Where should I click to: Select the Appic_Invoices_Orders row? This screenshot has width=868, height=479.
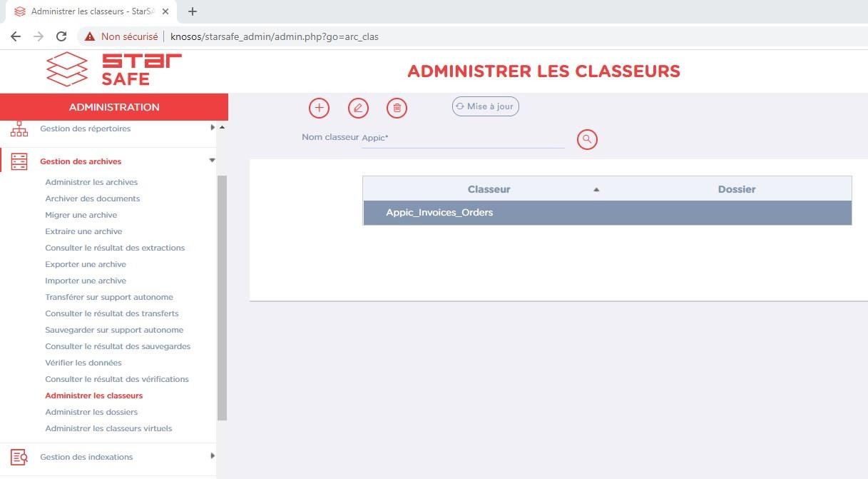[x=439, y=213]
